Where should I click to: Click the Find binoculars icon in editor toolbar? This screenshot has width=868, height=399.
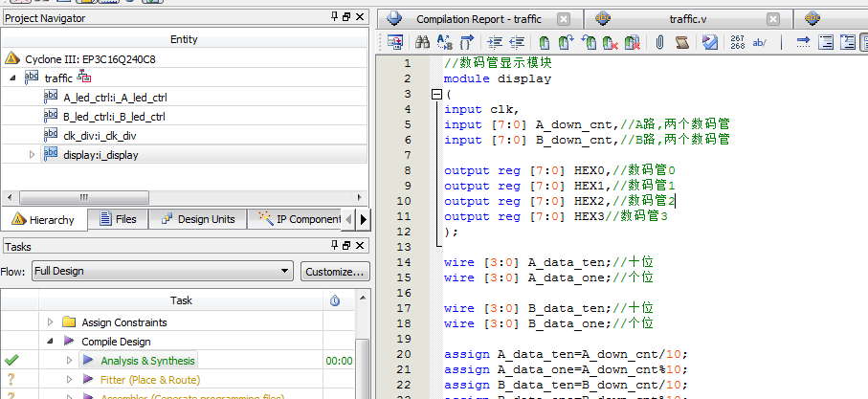click(x=422, y=42)
